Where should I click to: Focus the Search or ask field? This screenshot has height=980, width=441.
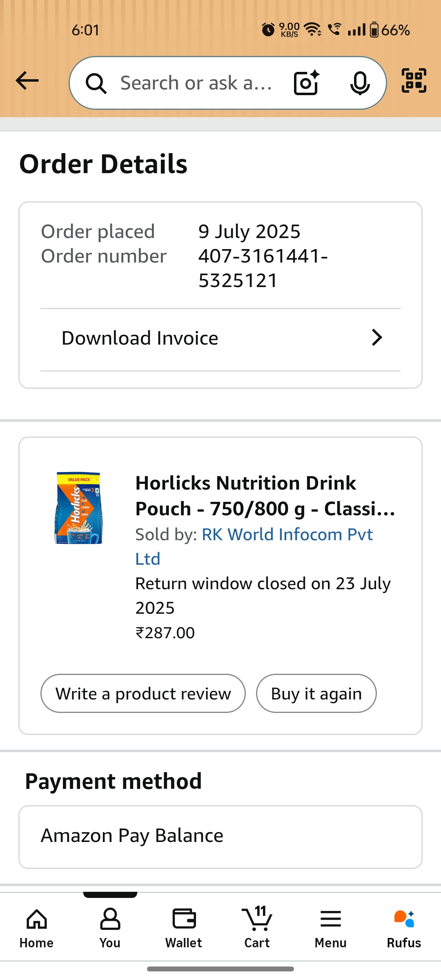pos(196,83)
